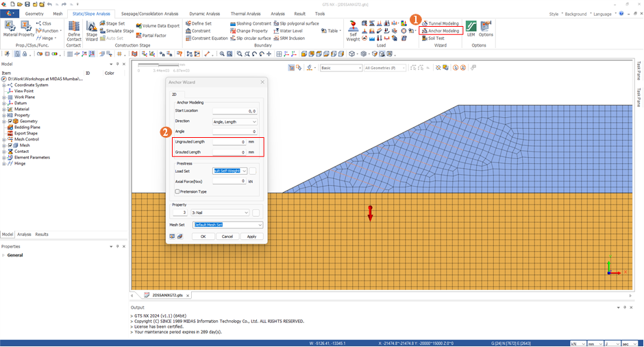Expand the Material tree node
Screen dimensions: 644x347
point(4,109)
